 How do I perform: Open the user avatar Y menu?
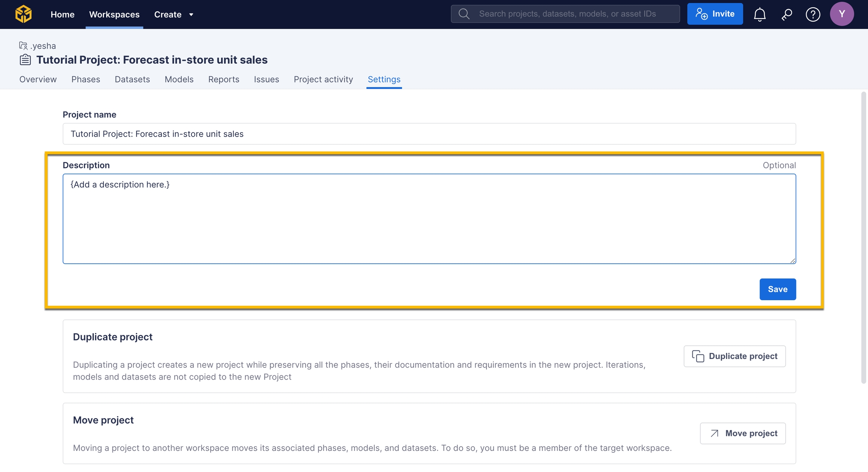[x=842, y=14]
